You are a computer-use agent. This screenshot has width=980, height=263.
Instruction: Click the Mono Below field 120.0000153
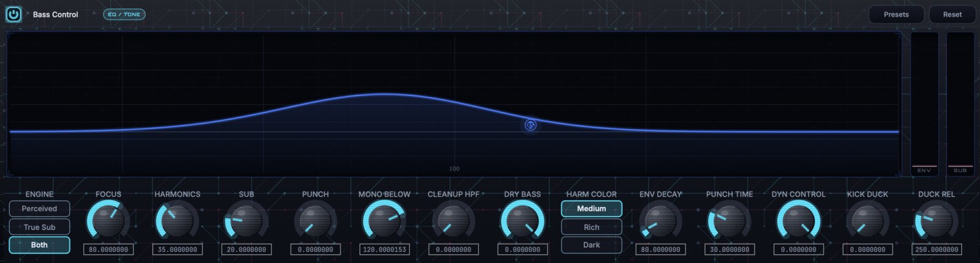click(x=384, y=250)
